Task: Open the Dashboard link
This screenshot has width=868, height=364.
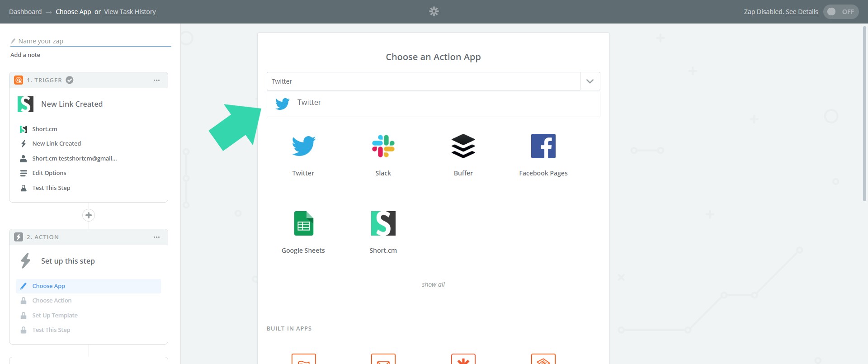Action: click(25, 12)
